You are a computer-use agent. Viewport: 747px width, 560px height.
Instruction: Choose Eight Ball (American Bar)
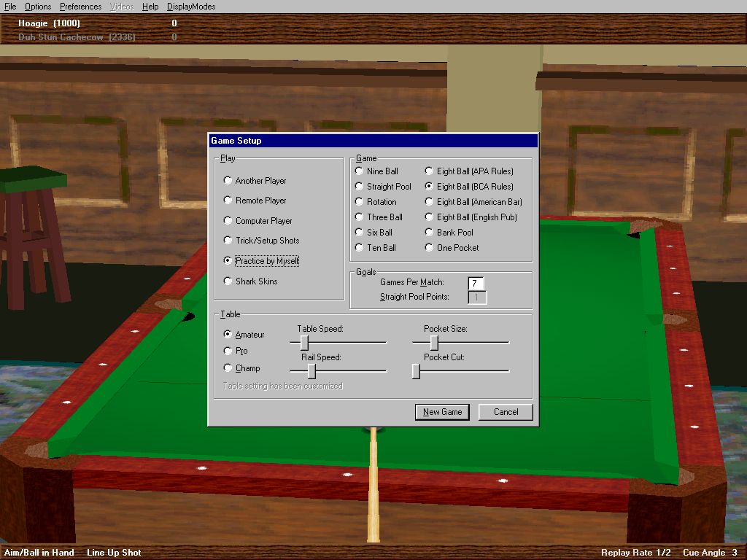(x=473, y=201)
